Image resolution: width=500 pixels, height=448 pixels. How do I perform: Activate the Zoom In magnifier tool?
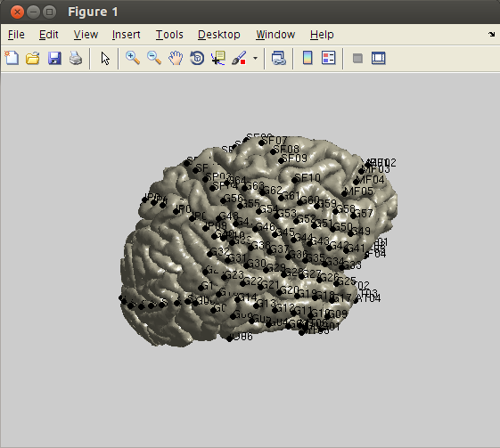[x=133, y=58]
